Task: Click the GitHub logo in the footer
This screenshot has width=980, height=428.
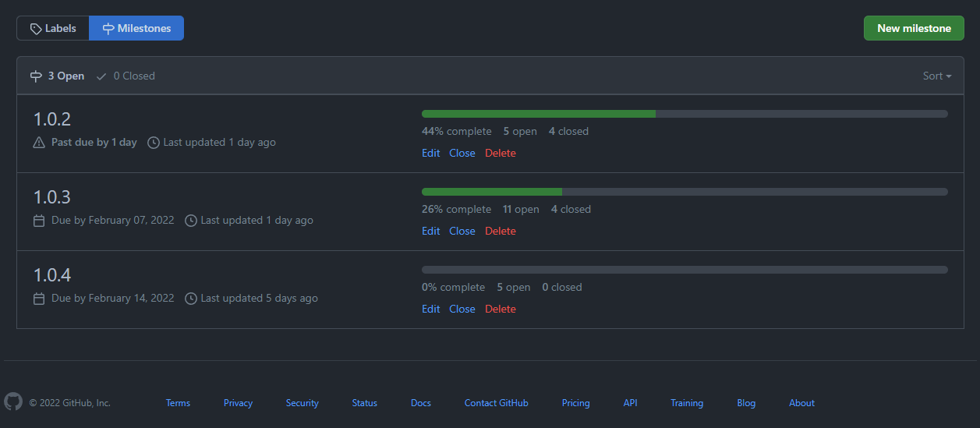Action: tap(13, 401)
